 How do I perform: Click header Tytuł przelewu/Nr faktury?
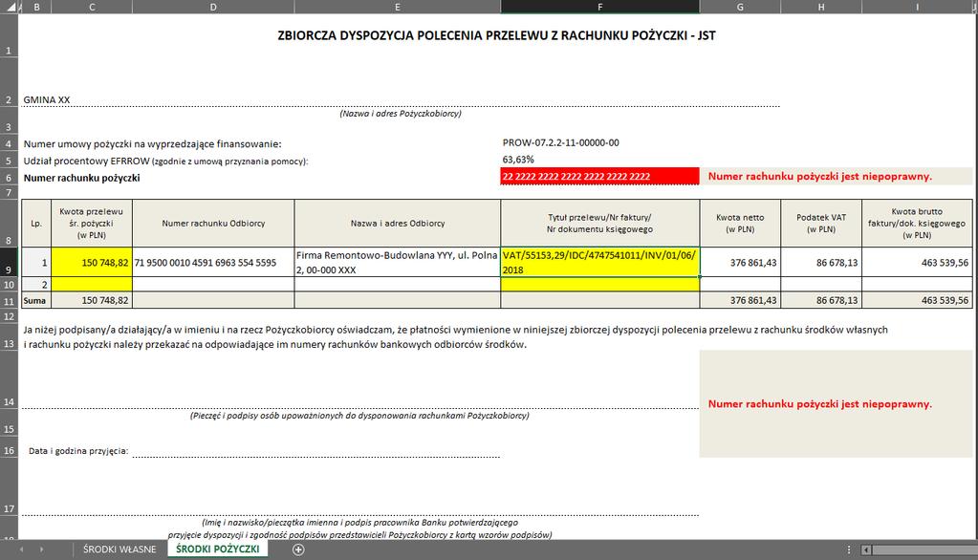click(600, 224)
